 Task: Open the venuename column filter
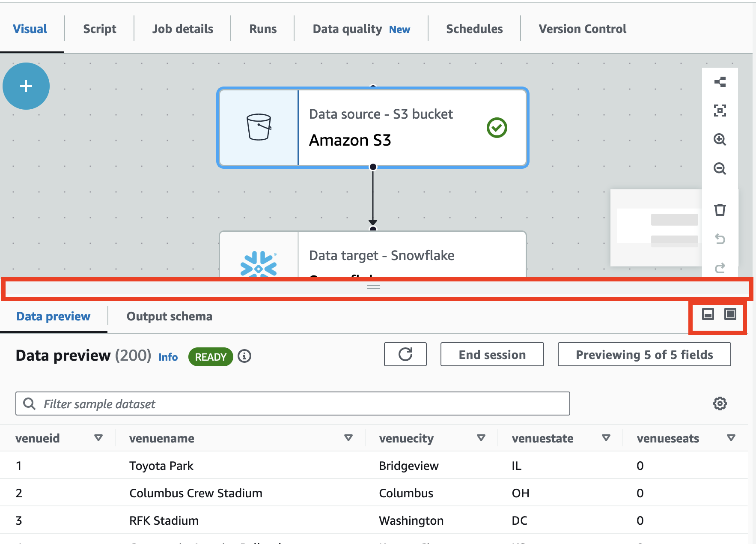click(348, 438)
